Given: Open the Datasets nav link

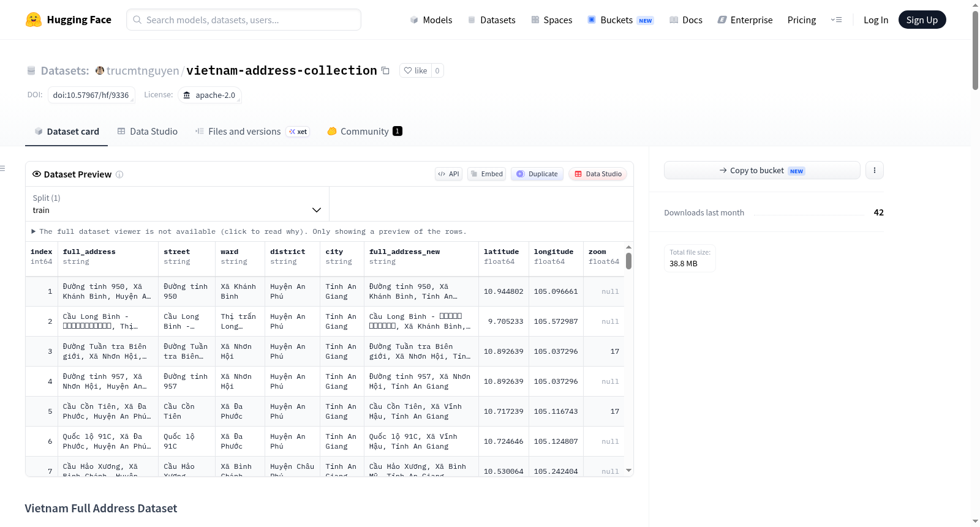Looking at the screenshot, I should click(492, 20).
